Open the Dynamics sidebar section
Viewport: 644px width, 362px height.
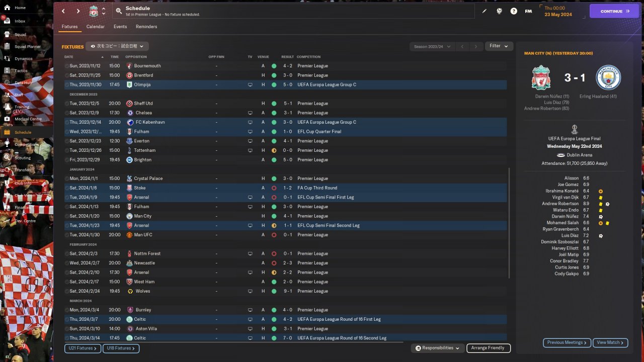point(24,59)
